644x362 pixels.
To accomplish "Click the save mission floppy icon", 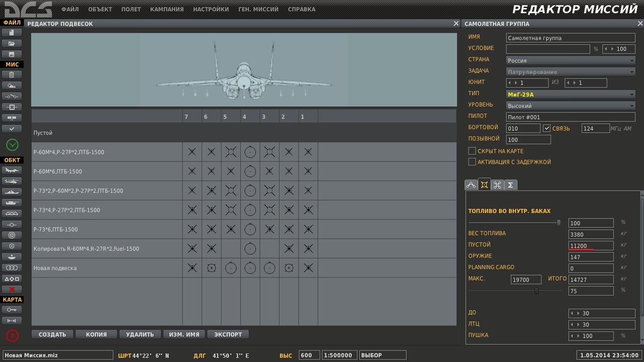I will pos(12,54).
